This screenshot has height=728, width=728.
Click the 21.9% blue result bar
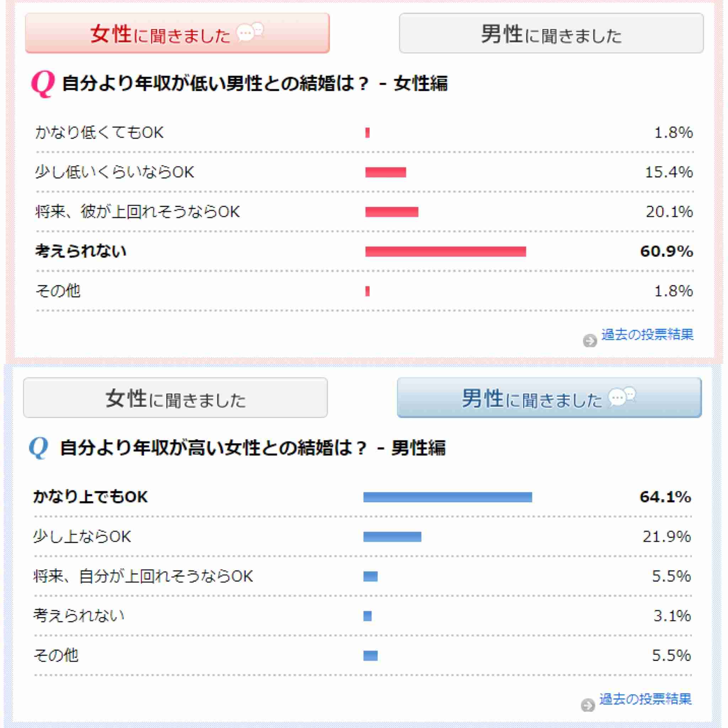pyautogui.click(x=392, y=536)
